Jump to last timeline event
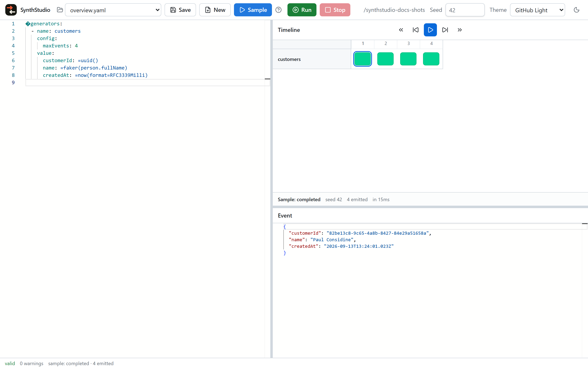The width and height of the screenshot is (588, 368). click(459, 30)
